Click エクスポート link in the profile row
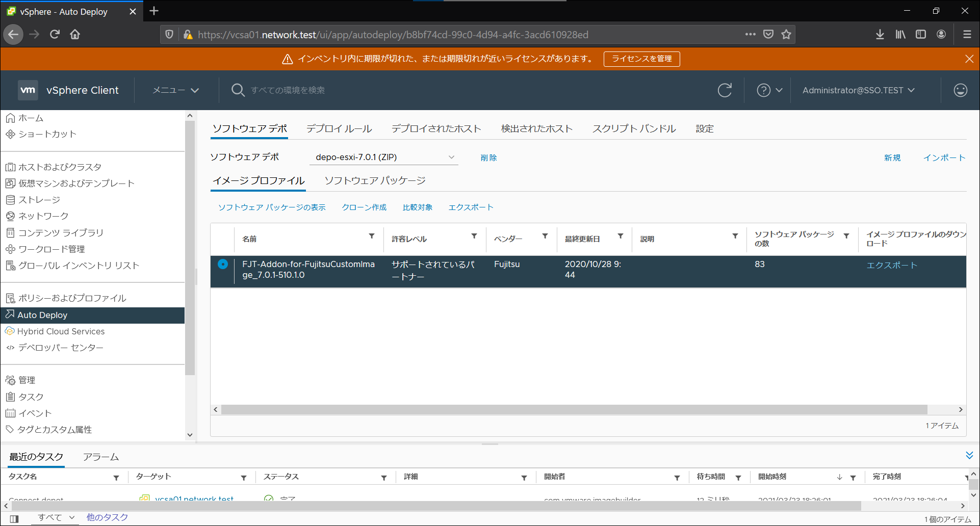The width and height of the screenshot is (980, 526). click(x=892, y=265)
